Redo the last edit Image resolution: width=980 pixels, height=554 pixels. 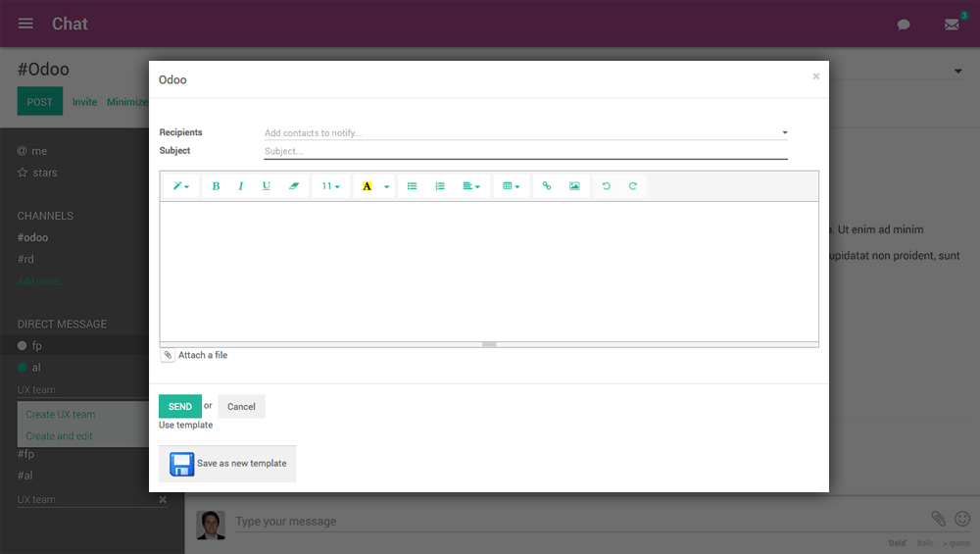click(x=632, y=185)
